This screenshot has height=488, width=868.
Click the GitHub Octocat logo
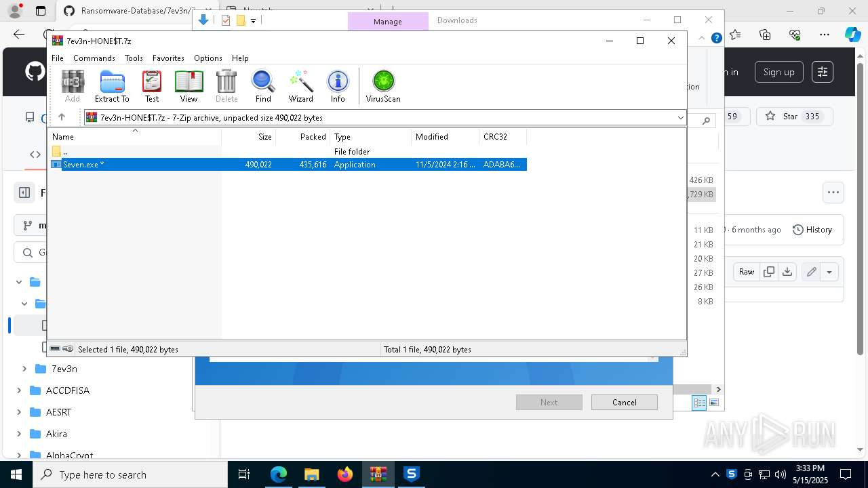35,72
